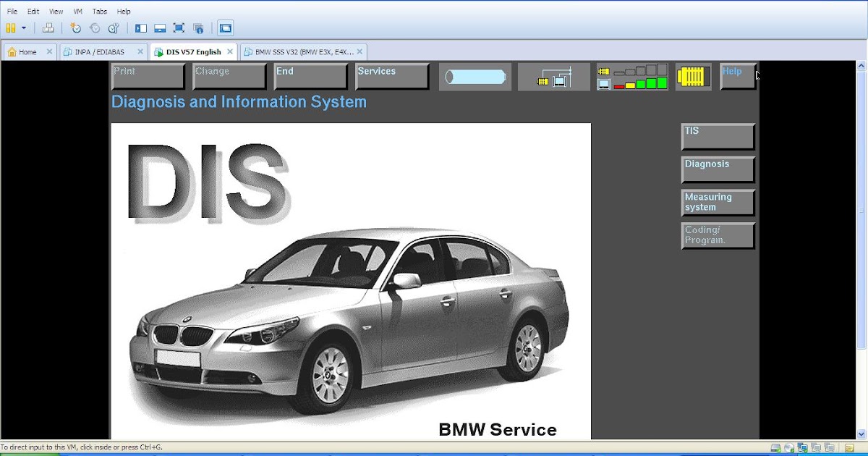
Task: Click the scrollbar down arrow
Action: pyautogui.click(x=861, y=434)
